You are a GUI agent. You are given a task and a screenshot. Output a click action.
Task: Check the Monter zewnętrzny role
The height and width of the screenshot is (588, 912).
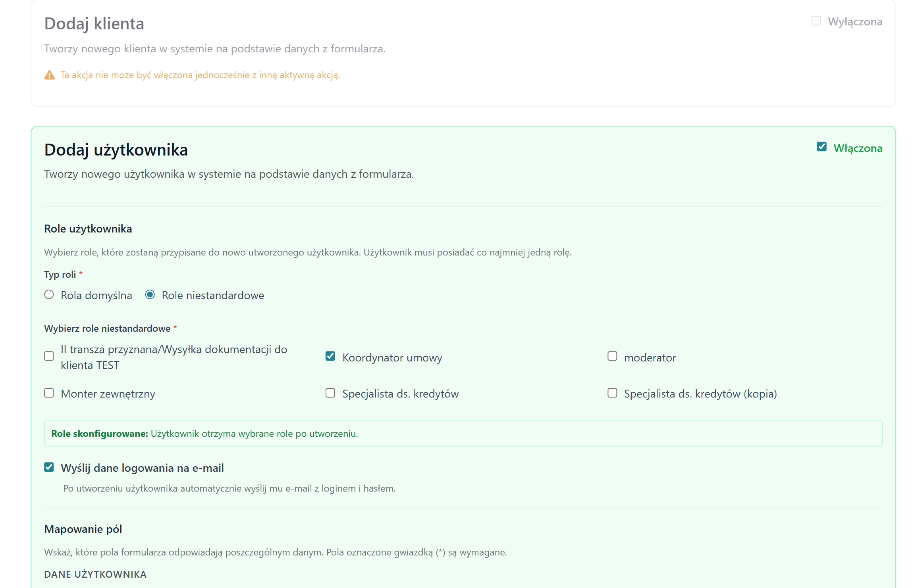[x=49, y=393]
